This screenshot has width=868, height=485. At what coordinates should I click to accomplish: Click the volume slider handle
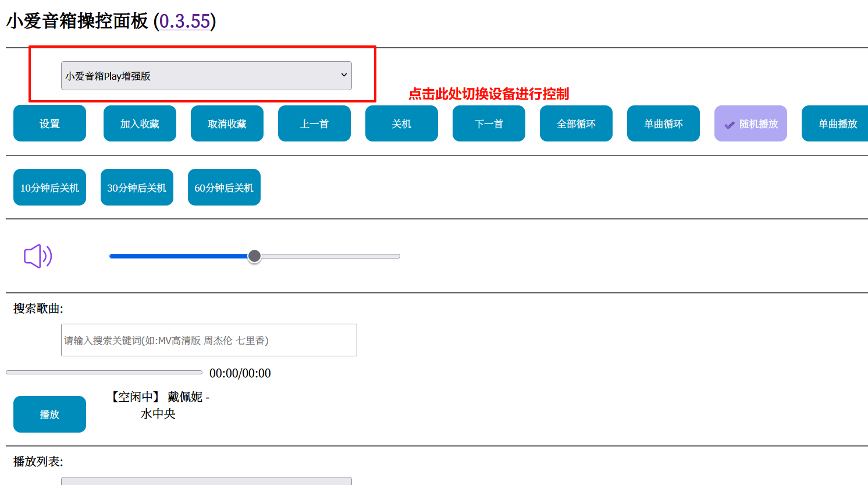(254, 256)
